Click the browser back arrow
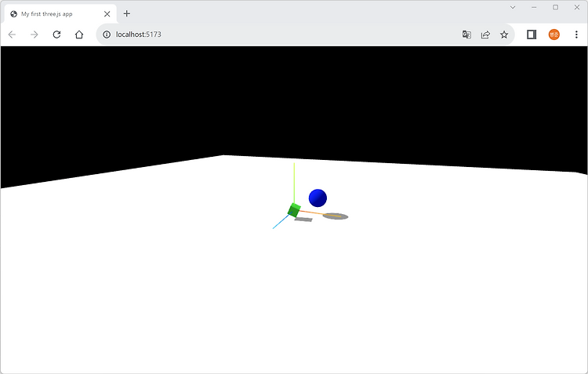 [x=12, y=34]
